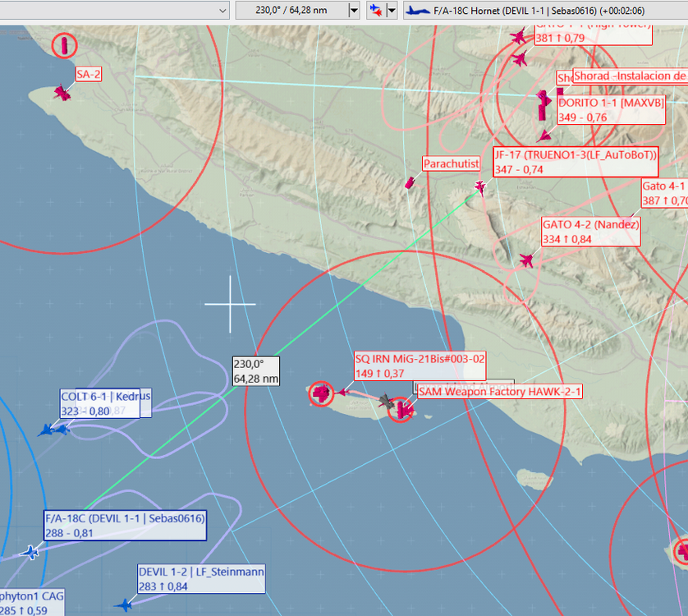Click the Shorad -Instalacion label
Screen dimensions: 688x616
[x=629, y=76]
